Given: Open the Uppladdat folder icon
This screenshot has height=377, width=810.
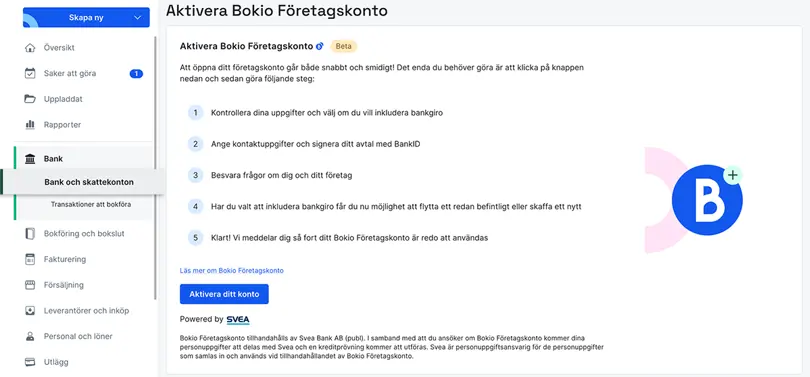Looking at the screenshot, I should click(30, 99).
